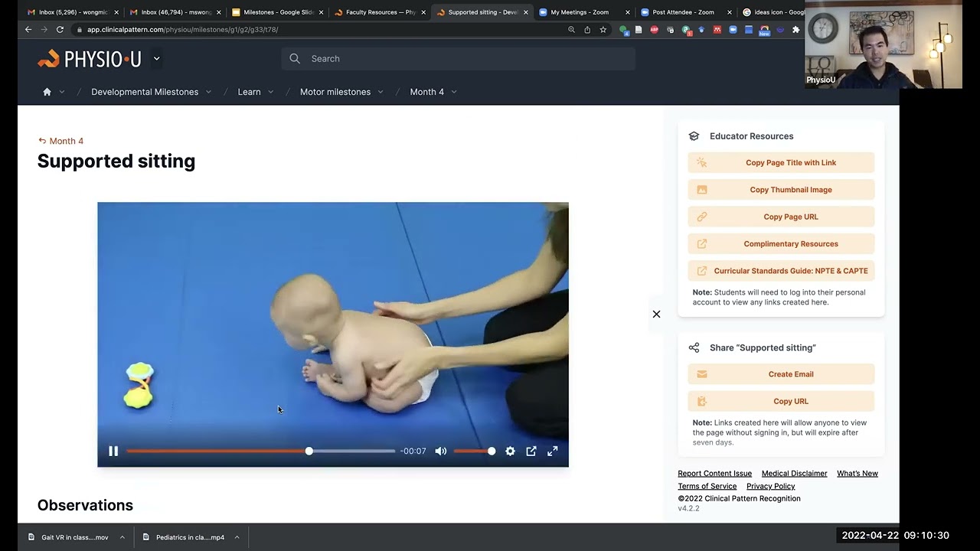Expand the Learn breadcrumb chevron
Screen dimensions: 980x551
click(270, 92)
